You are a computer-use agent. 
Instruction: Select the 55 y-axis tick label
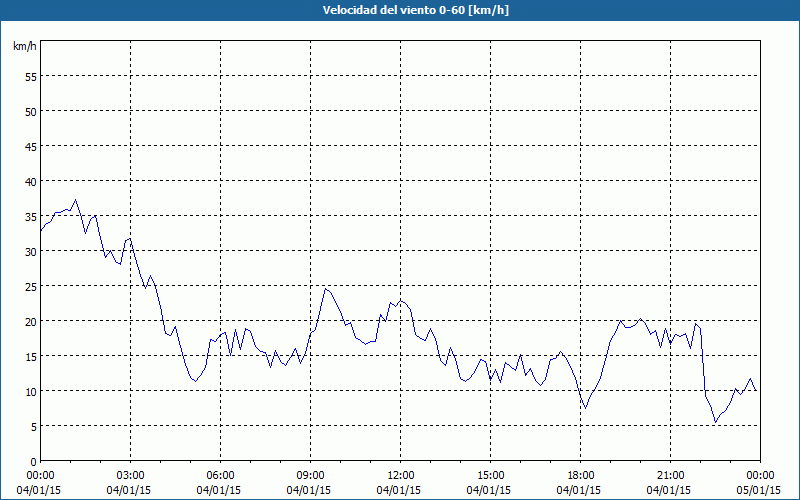pyautogui.click(x=31, y=77)
